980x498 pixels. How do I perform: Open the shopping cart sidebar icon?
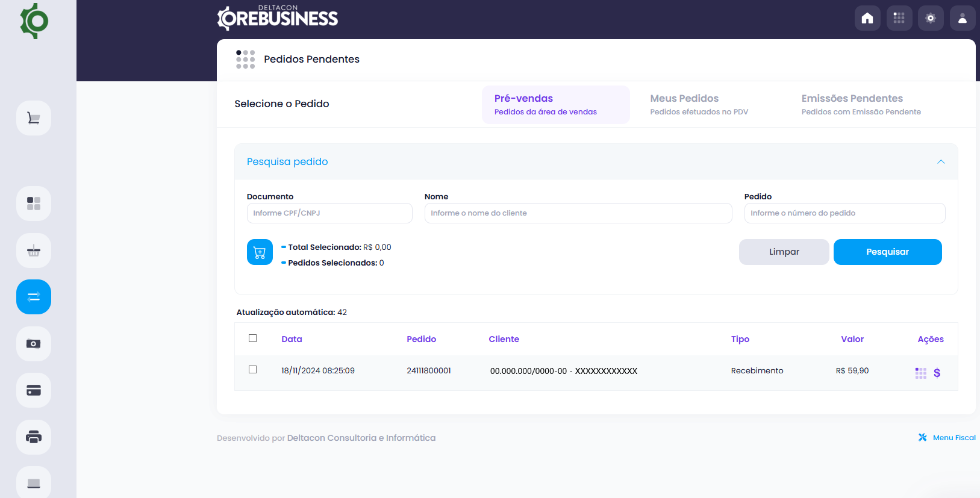[34, 118]
